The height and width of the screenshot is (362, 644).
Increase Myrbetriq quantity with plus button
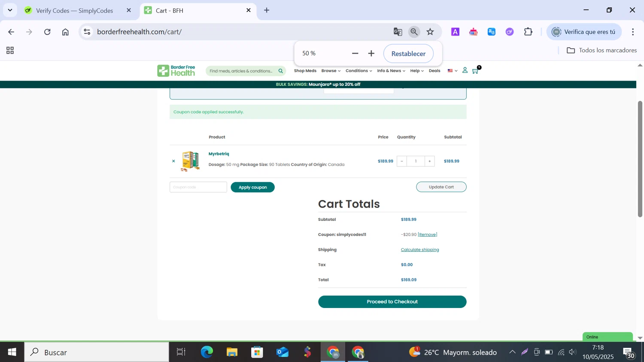click(429, 161)
